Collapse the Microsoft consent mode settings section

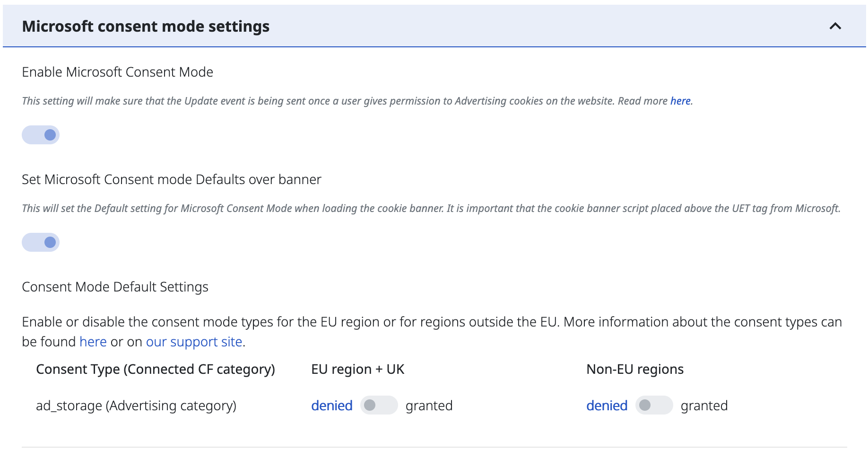[835, 26]
